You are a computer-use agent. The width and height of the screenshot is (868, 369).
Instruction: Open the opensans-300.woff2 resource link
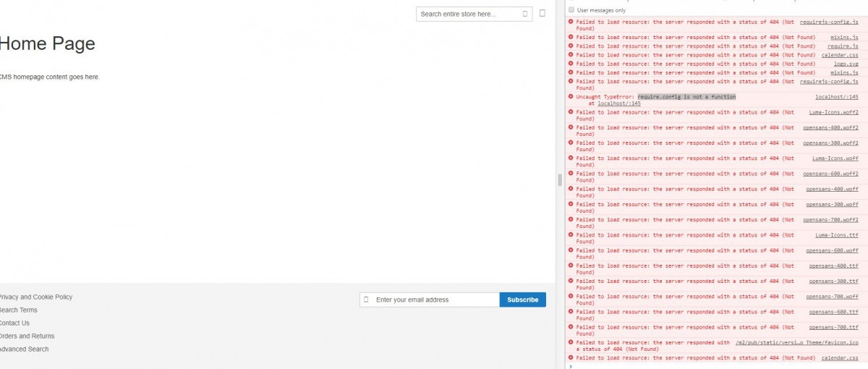pyautogui.click(x=830, y=143)
